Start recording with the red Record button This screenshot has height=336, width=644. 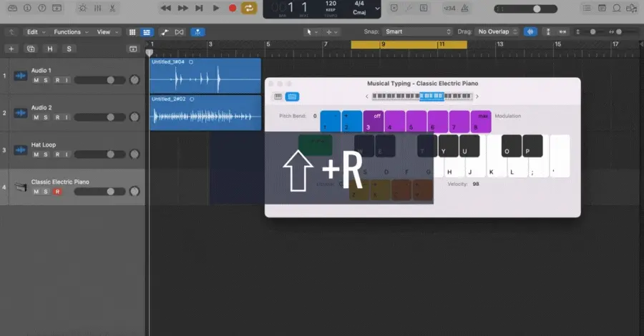233,8
